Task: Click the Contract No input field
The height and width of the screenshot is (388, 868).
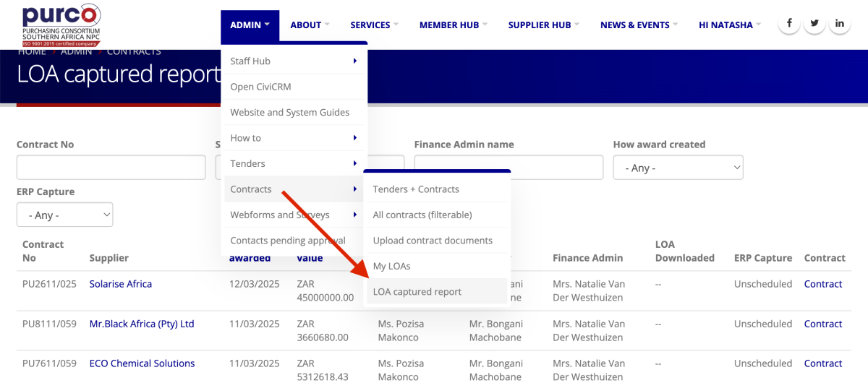Action: point(111,168)
